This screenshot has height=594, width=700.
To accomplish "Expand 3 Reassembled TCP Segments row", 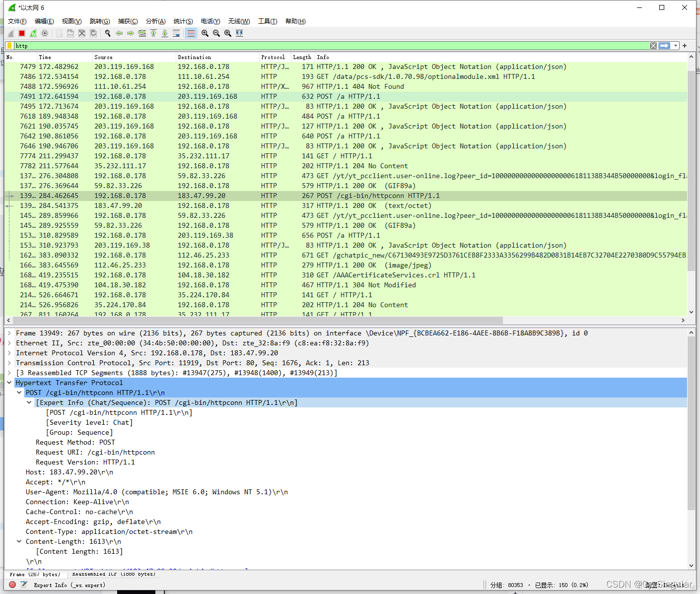I will pos(9,373).
